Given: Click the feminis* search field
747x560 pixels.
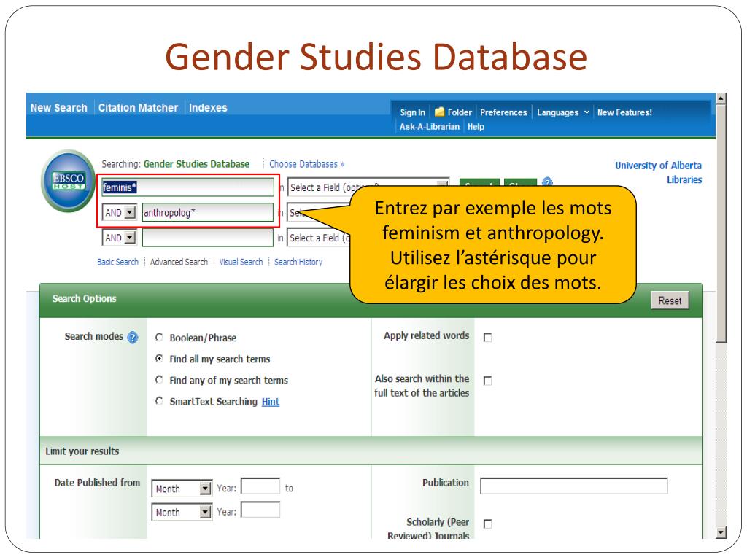Looking at the screenshot, I should pos(187,187).
